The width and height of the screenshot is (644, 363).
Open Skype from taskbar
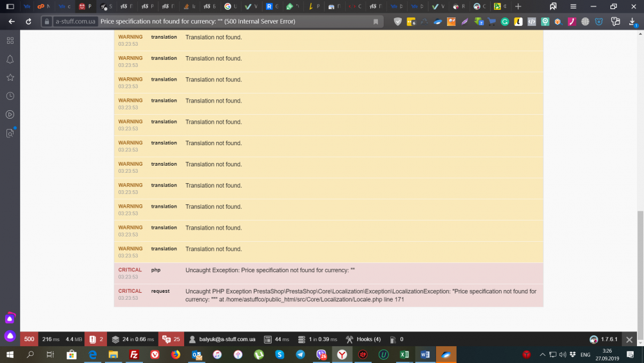(279, 355)
